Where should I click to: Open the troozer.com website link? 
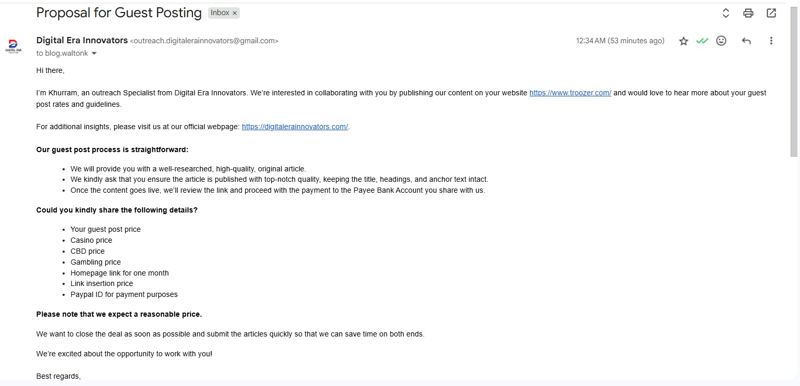570,93
